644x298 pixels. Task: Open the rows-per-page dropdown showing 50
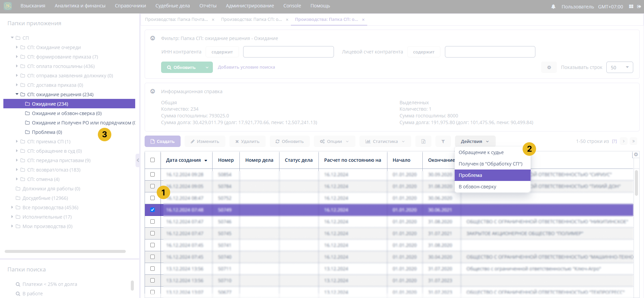coord(619,67)
